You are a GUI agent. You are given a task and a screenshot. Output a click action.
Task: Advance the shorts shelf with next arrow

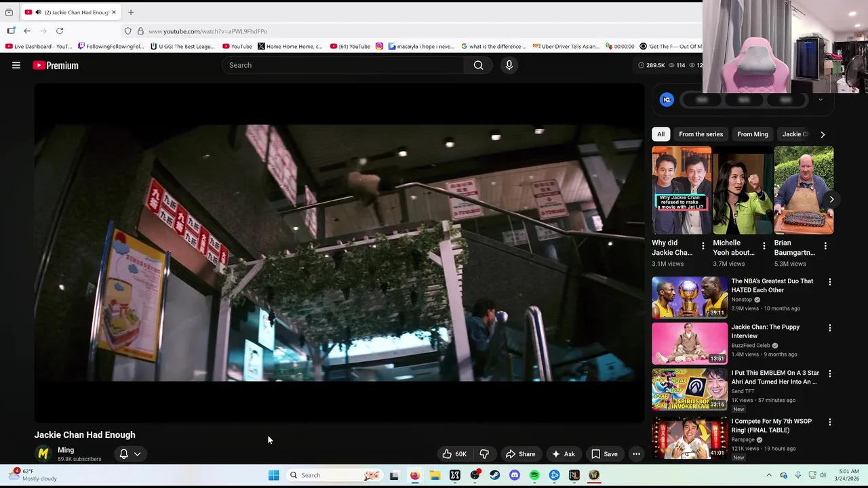pyautogui.click(x=831, y=199)
